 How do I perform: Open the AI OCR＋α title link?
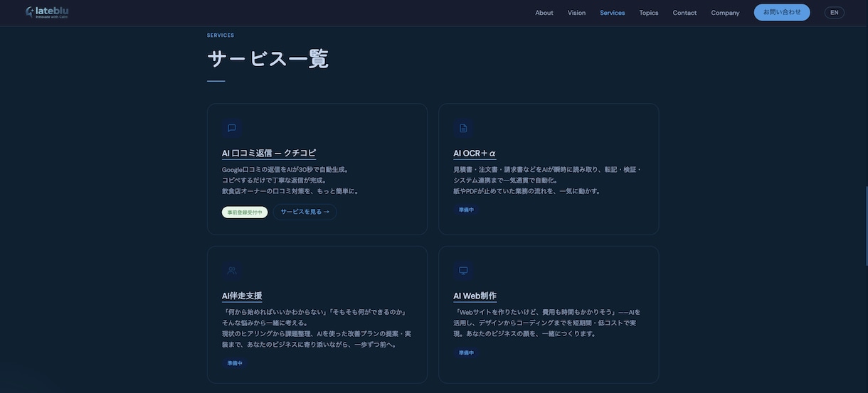[475, 153]
